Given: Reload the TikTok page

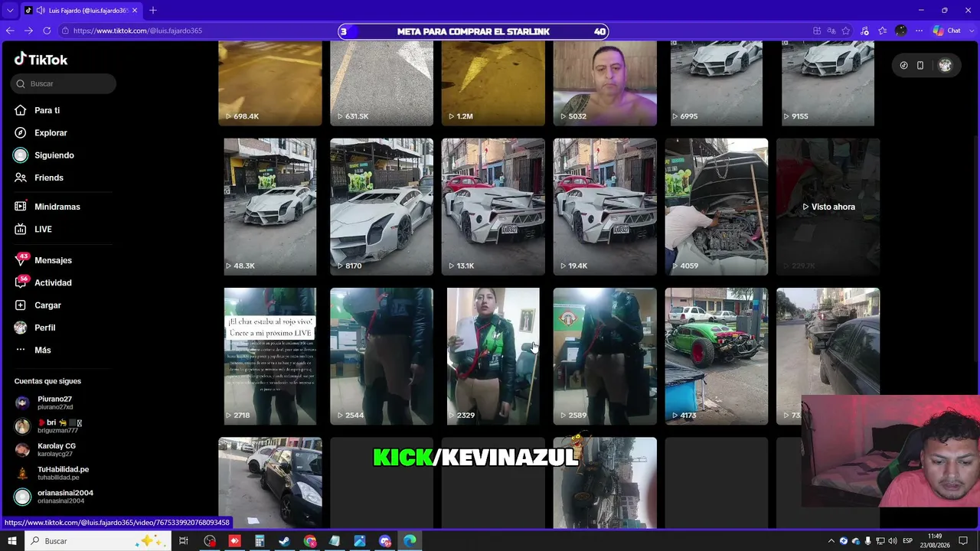Looking at the screenshot, I should pyautogui.click(x=47, y=31).
